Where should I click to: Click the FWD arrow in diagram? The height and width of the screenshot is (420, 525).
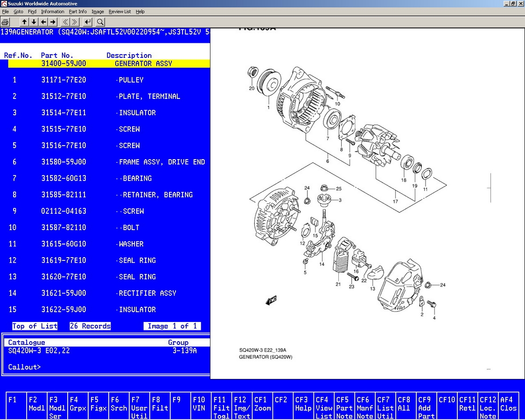coord(271,300)
